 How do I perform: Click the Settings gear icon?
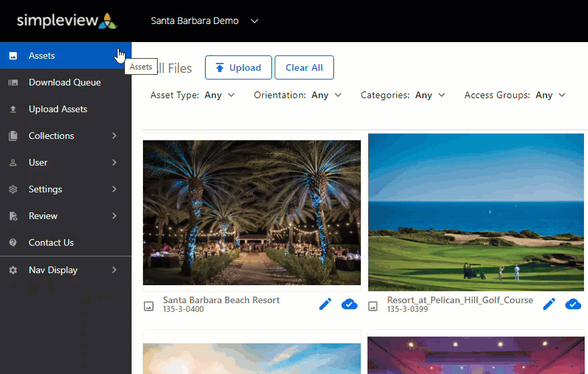pos(13,189)
